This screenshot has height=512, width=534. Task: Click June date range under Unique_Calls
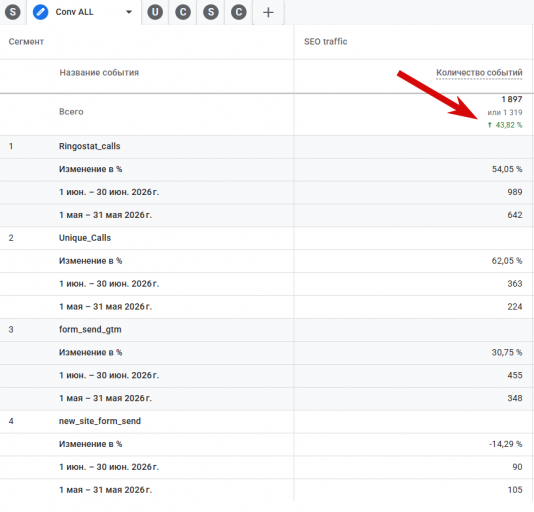point(109,284)
